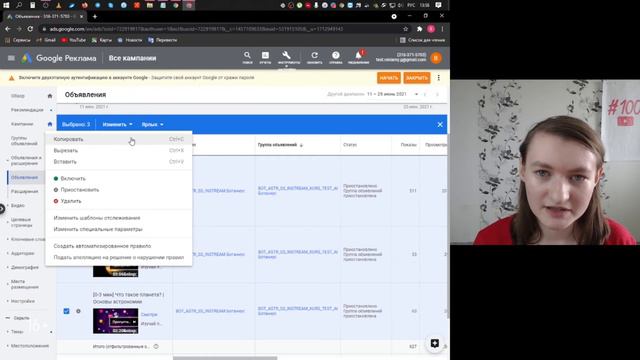
Task: Open the Gmail bookmark
Action: tap(46, 40)
